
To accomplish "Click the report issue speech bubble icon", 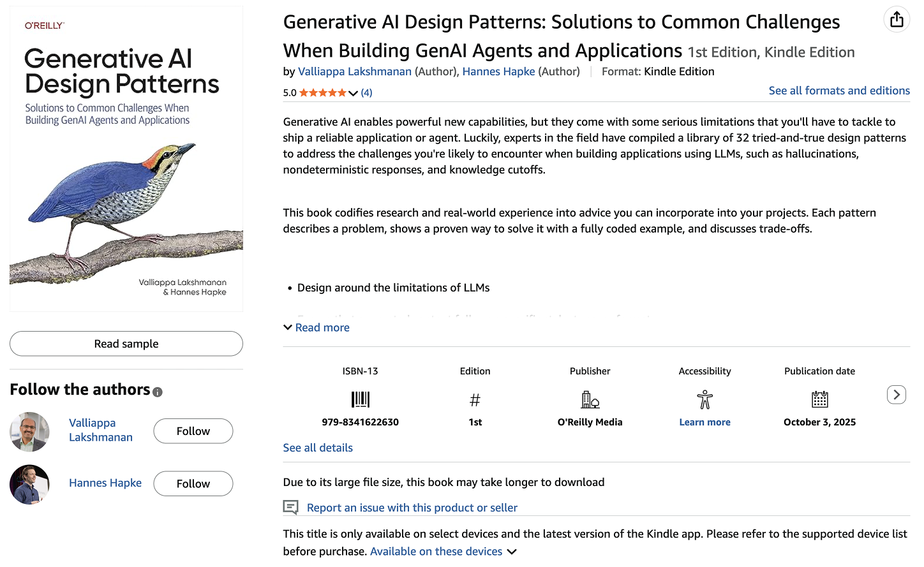I will point(290,508).
